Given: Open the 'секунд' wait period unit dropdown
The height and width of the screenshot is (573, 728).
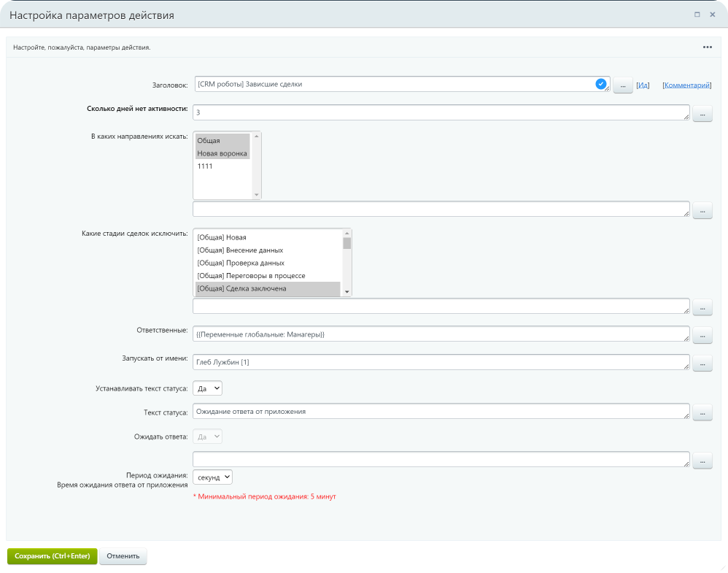Looking at the screenshot, I should [213, 477].
